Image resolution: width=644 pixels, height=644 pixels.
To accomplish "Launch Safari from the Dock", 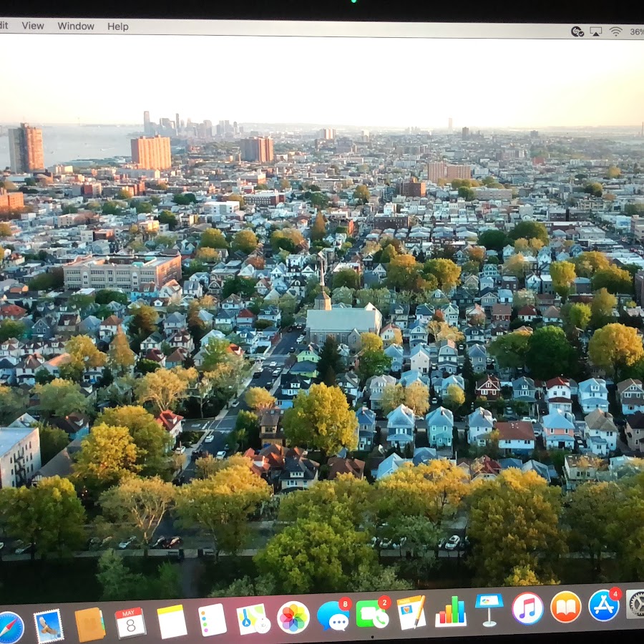I will pos(10,628).
